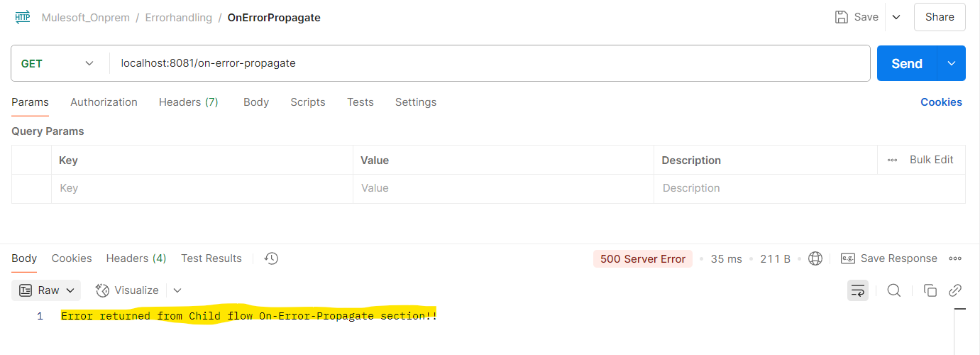Click the query param Key input
The height and width of the screenshot is (355, 980).
(202, 188)
